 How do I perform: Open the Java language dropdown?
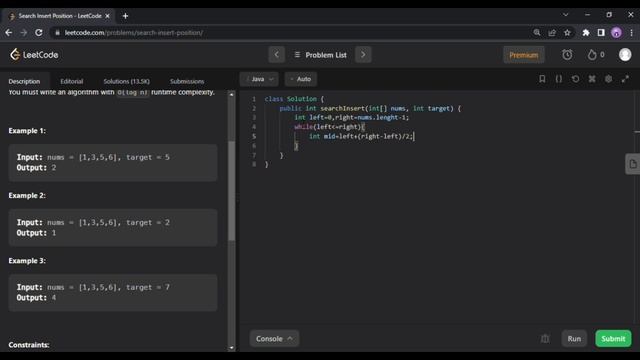pyautogui.click(x=260, y=79)
